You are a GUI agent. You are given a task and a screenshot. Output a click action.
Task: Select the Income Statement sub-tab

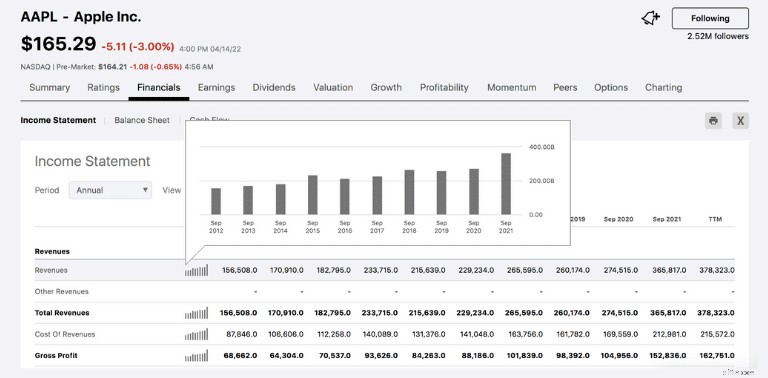[x=58, y=120]
